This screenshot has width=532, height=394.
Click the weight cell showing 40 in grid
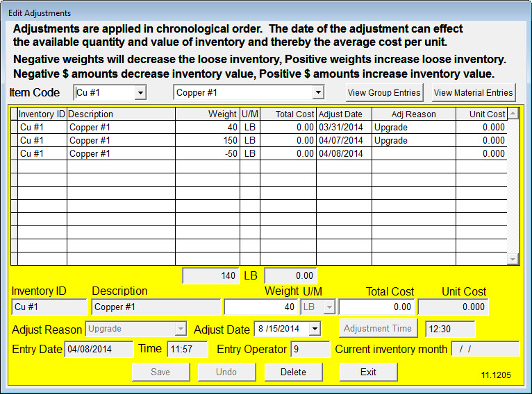pos(208,127)
